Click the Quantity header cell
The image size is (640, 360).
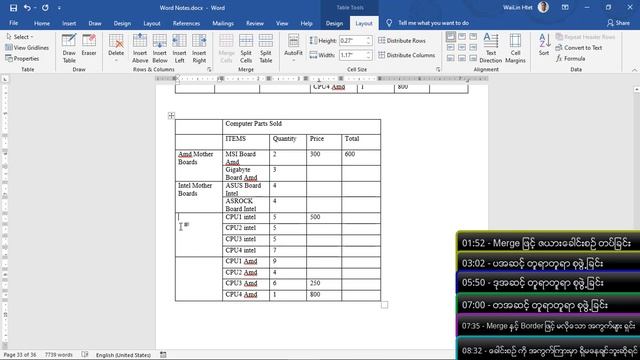pyautogui.click(x=288, y=142)
